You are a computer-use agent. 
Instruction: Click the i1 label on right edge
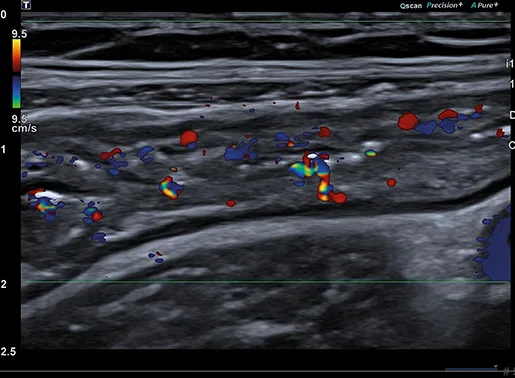click(509, 63)
